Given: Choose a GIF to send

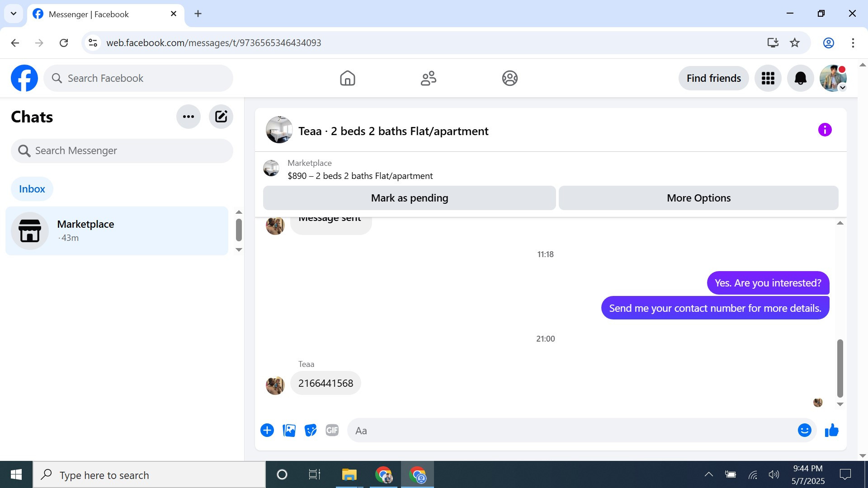Looking at the screenshot, I should tap(332, 431).
